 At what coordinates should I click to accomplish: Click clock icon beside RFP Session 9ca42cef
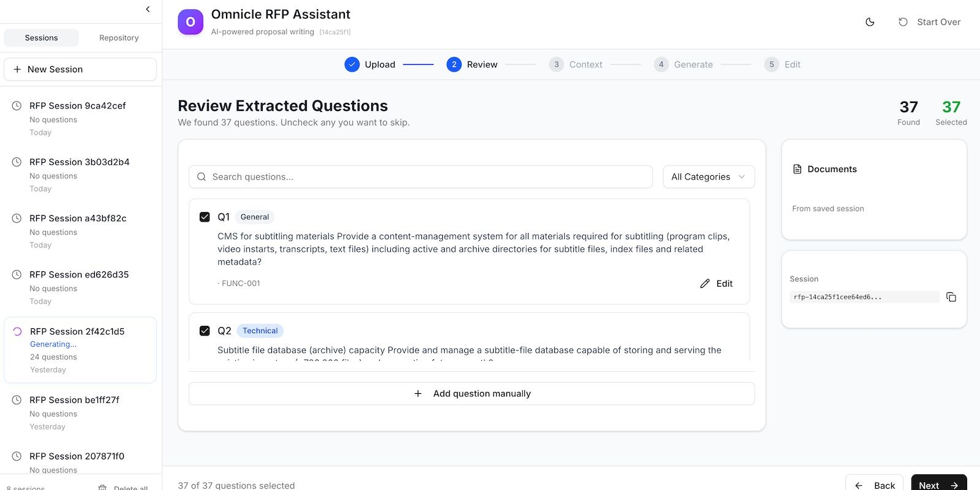point(17,106)
